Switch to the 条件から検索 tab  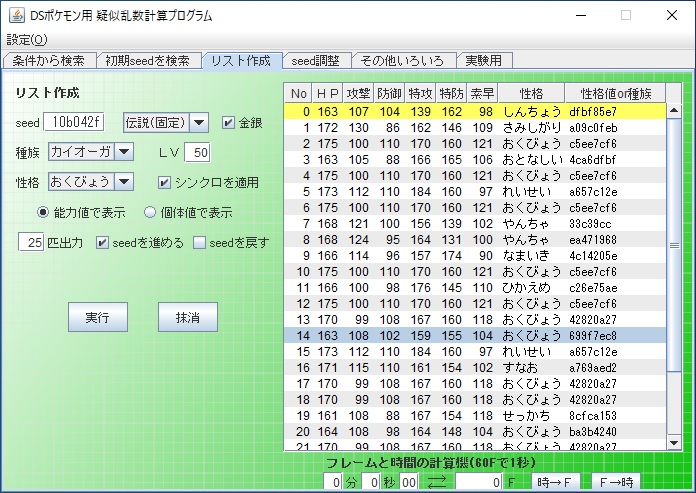[x=48, y=61]
